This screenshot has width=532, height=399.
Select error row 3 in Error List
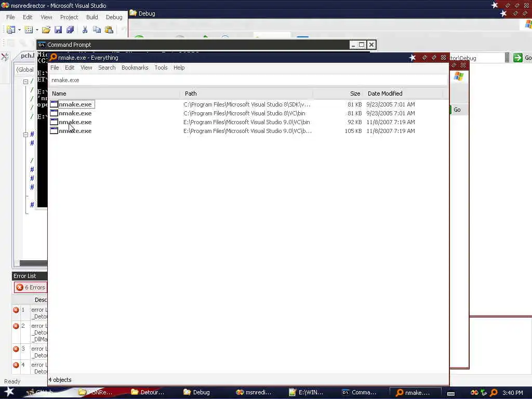(30, 352)
